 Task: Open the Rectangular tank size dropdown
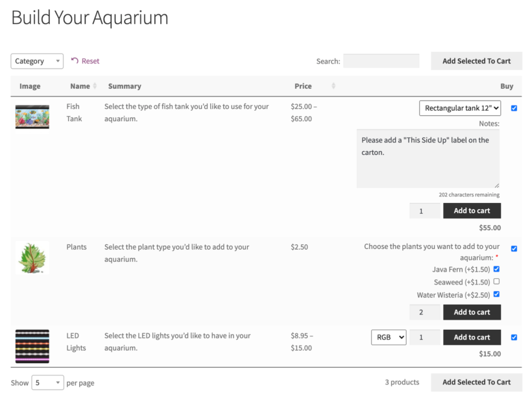[460, 108]
